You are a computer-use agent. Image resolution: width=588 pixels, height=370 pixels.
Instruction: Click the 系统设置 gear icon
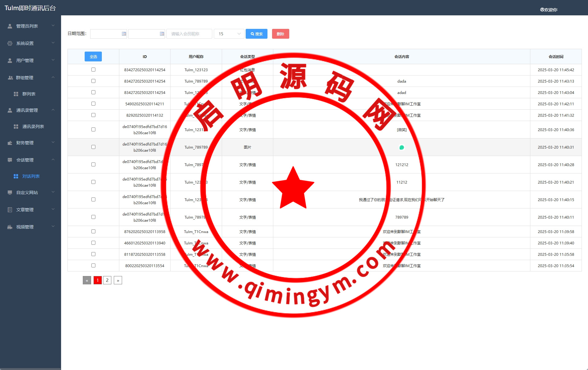(x=10, y=43)
